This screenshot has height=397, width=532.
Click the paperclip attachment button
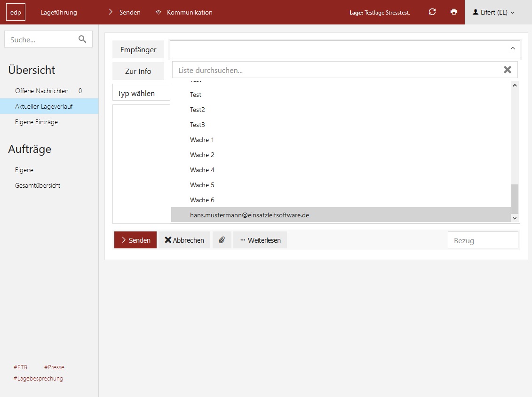(x=222, y=240)
